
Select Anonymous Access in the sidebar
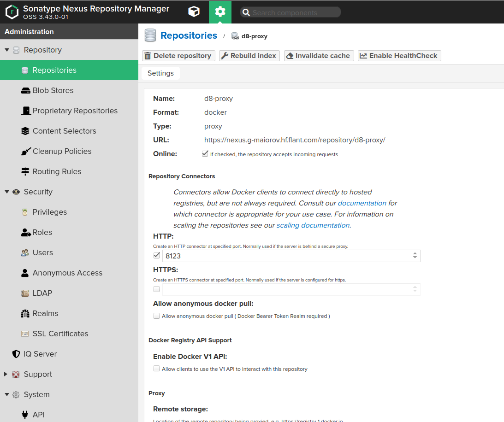[x=67, y=273]
